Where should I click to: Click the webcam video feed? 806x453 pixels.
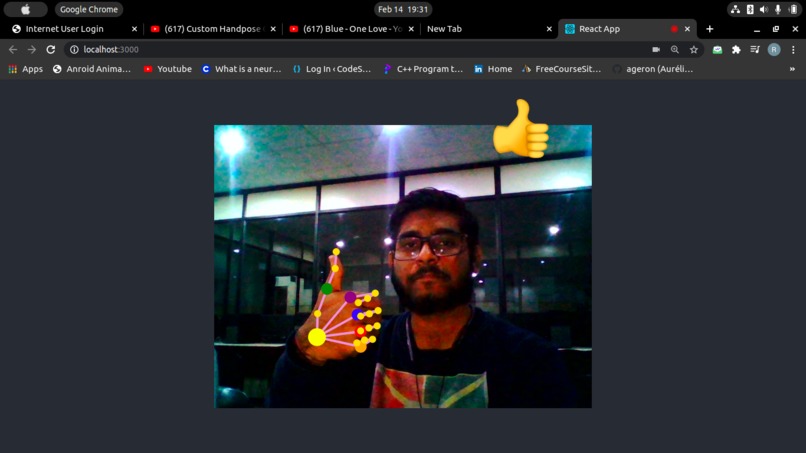[403, 266]
